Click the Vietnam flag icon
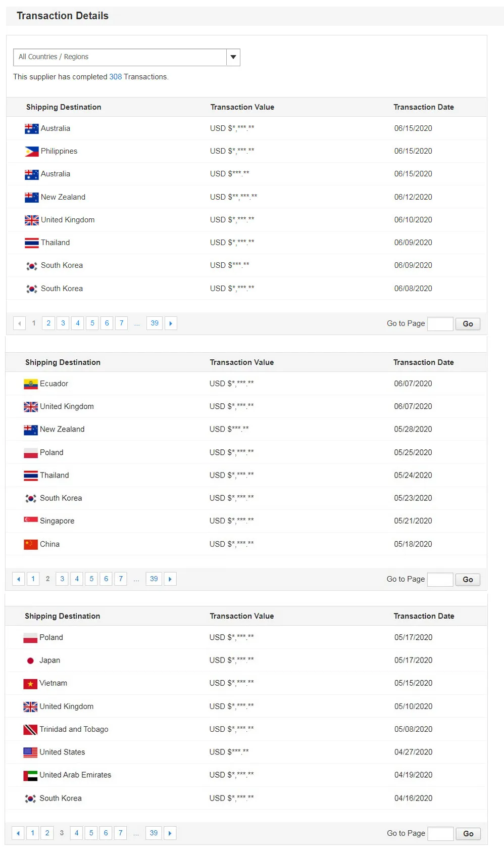 [x=30, y=684]
